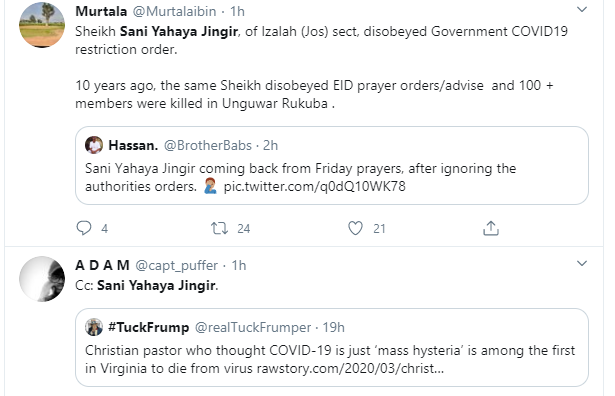615x396 pixels.
Task: Click the @realTuckFrumper handle
Action: coord(253,327)
